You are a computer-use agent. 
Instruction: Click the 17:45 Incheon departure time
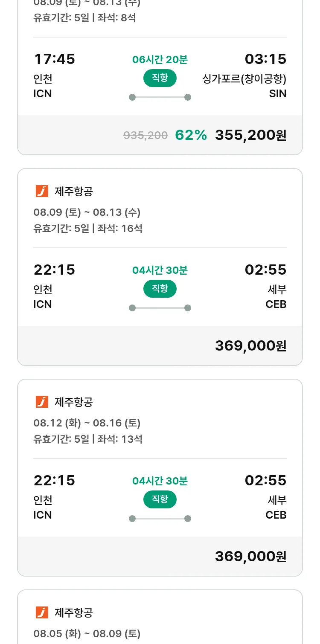54,59
